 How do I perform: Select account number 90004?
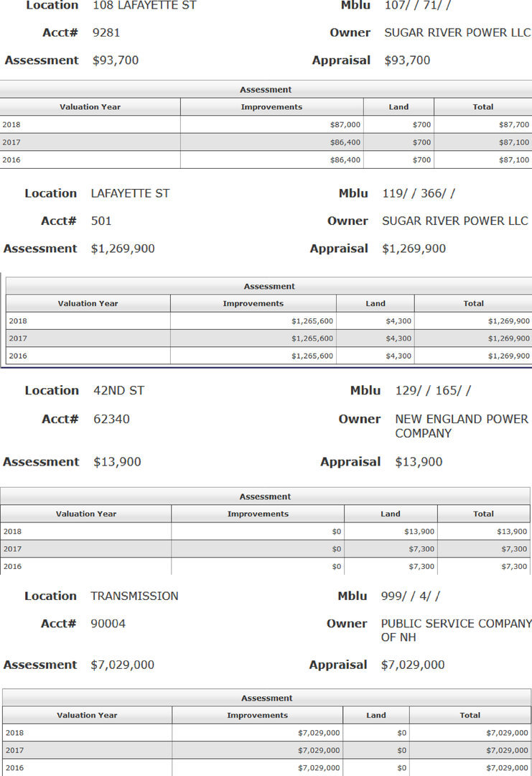(x=108, y=624)
